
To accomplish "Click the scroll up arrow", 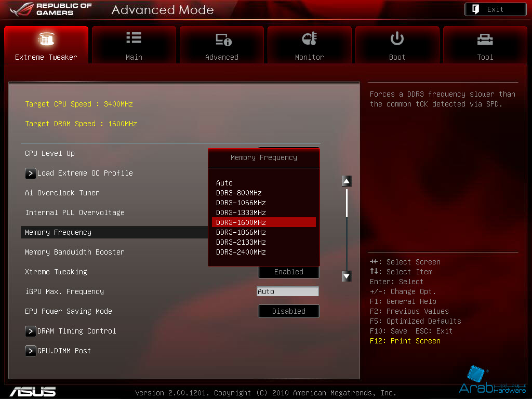I will pos(347,181).
